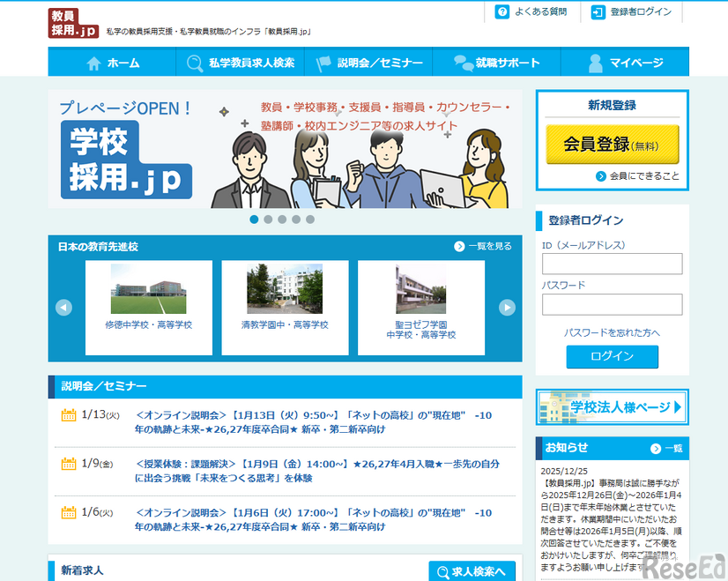Select the third carousel indicator dot

282,219
